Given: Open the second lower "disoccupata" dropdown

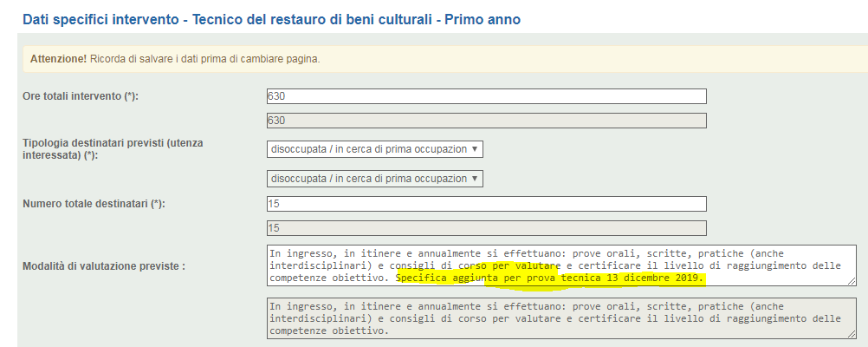Looking at the screenshot, I should pos(374,179).
